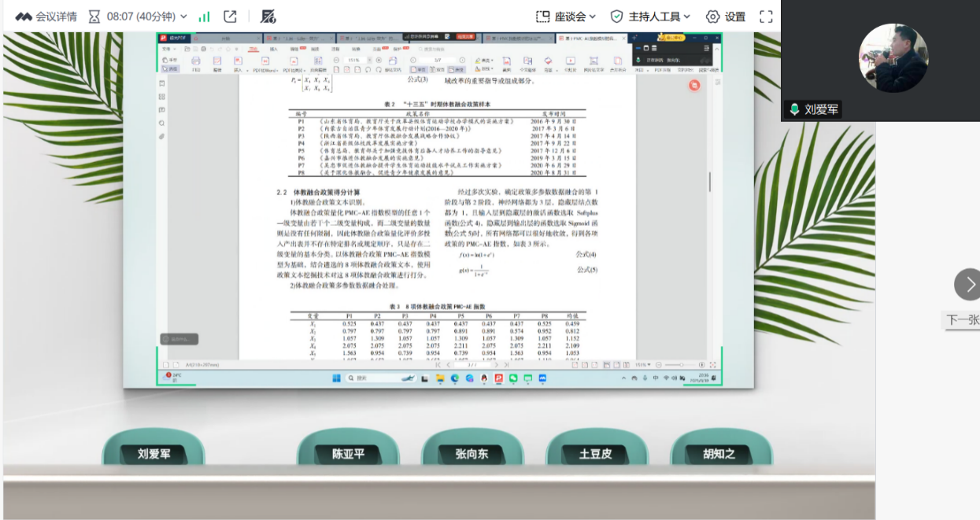
Task: Open WeChat from shared taskbar
Action: (512, 378)
